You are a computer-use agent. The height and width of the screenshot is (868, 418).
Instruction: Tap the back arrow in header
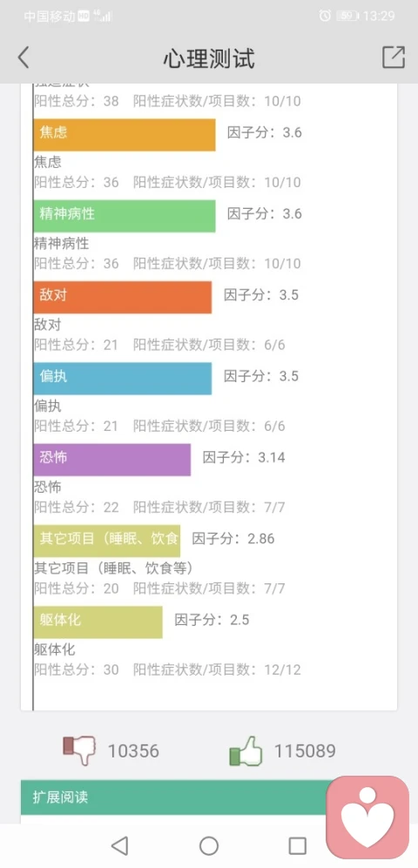24,57
